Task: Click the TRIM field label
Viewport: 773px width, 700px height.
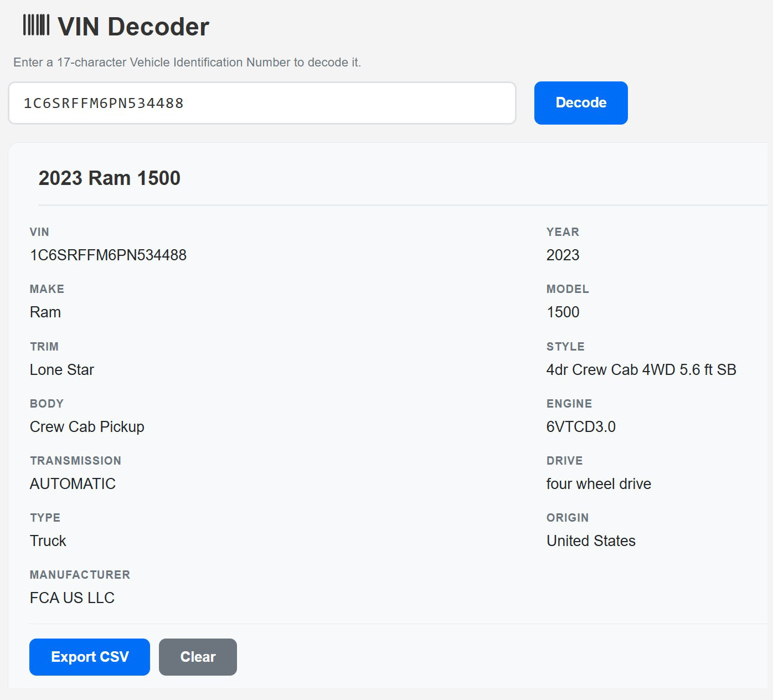Action: pyautogui.click(x=44, y=347)
